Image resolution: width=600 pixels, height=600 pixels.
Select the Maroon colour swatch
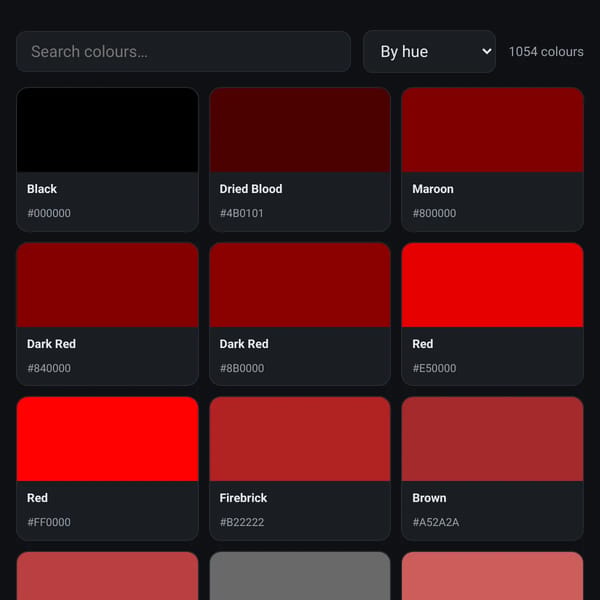tap(492, 130)
